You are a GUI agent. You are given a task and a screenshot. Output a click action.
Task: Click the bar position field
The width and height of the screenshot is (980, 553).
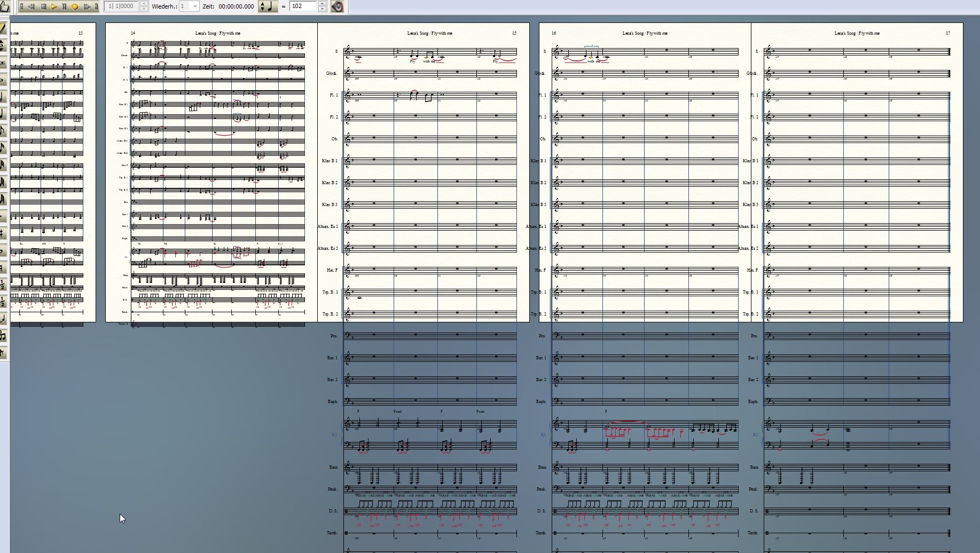pyautogui.click(x=122, y=6)
